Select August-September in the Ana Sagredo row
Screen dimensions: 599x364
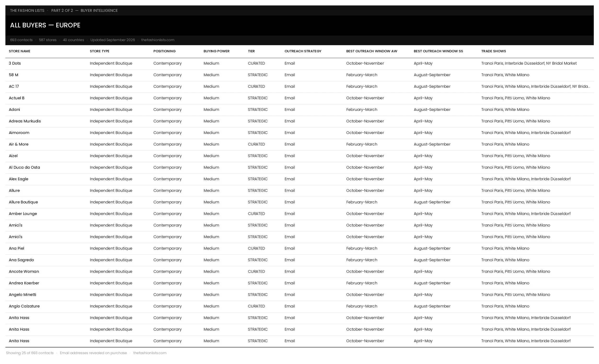432,260
